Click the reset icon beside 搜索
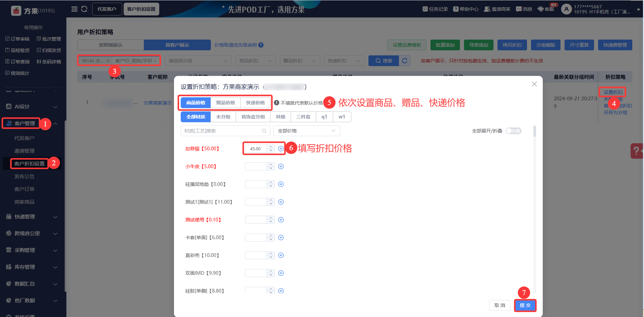 (405, 61)
